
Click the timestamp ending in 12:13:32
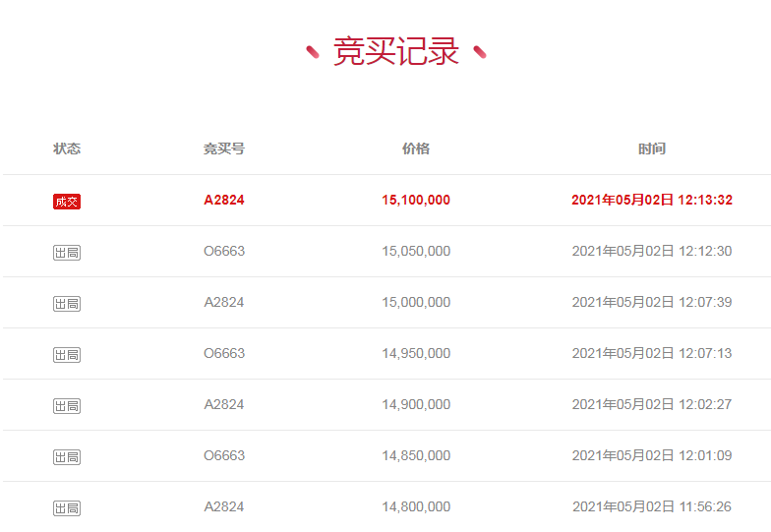pos(652,201)
